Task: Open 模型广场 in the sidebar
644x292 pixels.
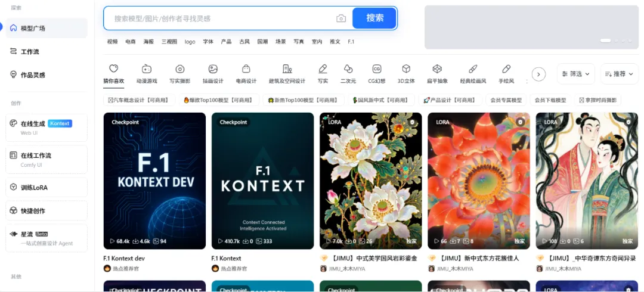Action: click(47, 29)
